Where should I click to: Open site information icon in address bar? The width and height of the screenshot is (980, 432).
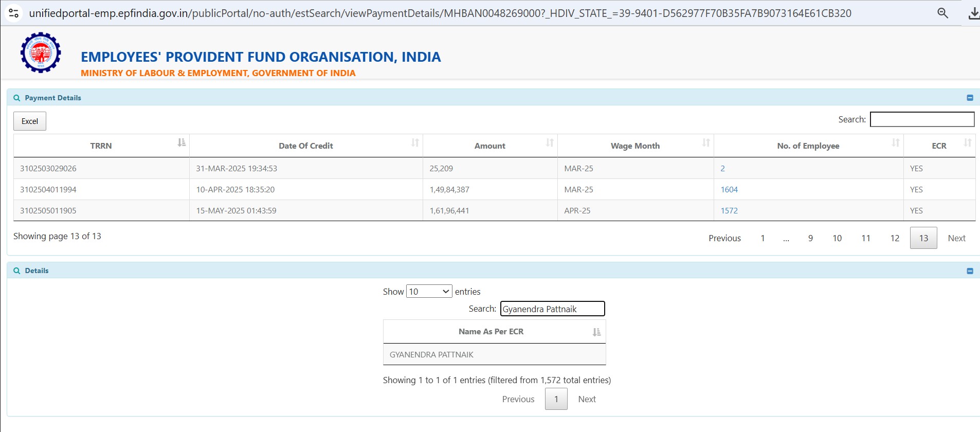tap(14, 13)
